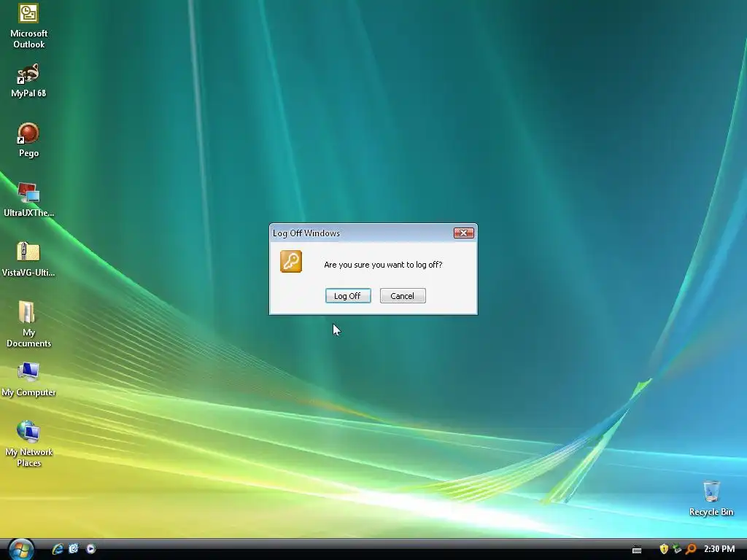Select the MyPal 68 browser shortcut
747x560 pixels.
(x=28, y=81)
